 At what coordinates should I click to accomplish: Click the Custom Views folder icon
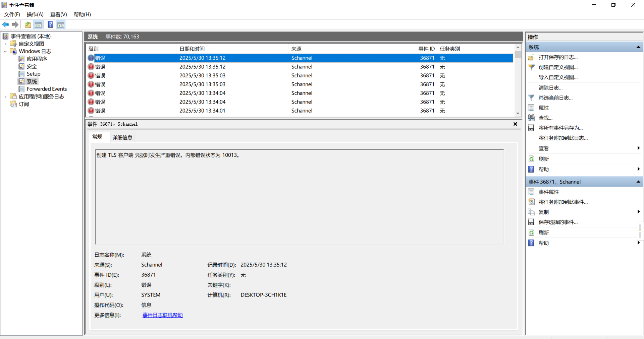coord(13,44)
